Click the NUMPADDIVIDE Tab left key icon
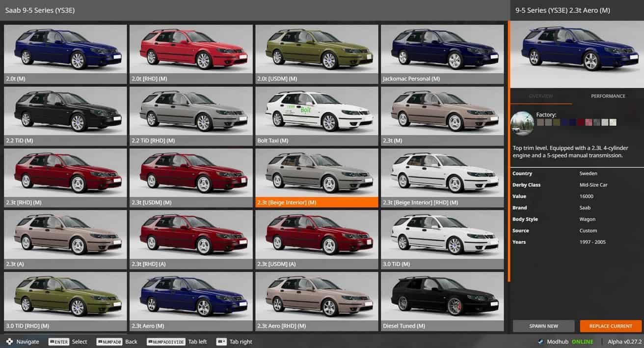644x348 pixels. tap(165, 342)
